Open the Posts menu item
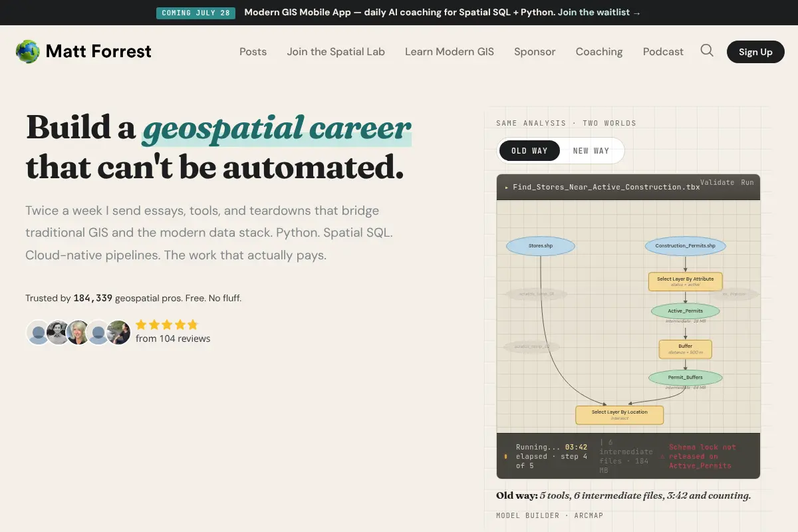The image size is (798, 532). [253, 51]
